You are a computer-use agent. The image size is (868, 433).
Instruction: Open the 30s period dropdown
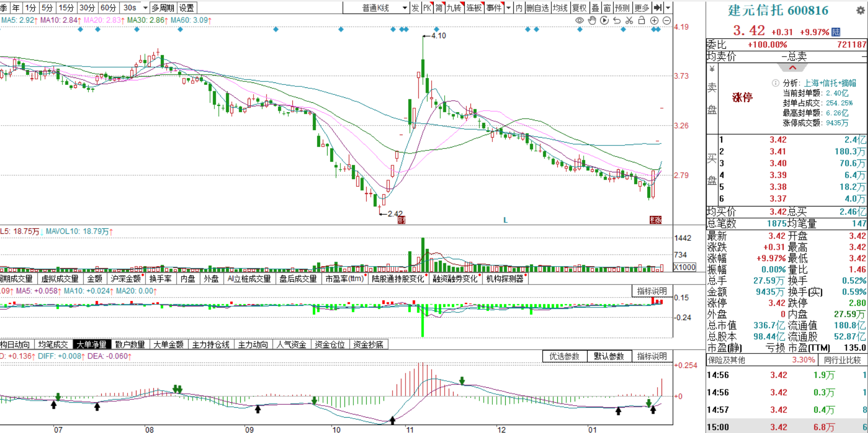pyautogui.click(x=145, y=8)
